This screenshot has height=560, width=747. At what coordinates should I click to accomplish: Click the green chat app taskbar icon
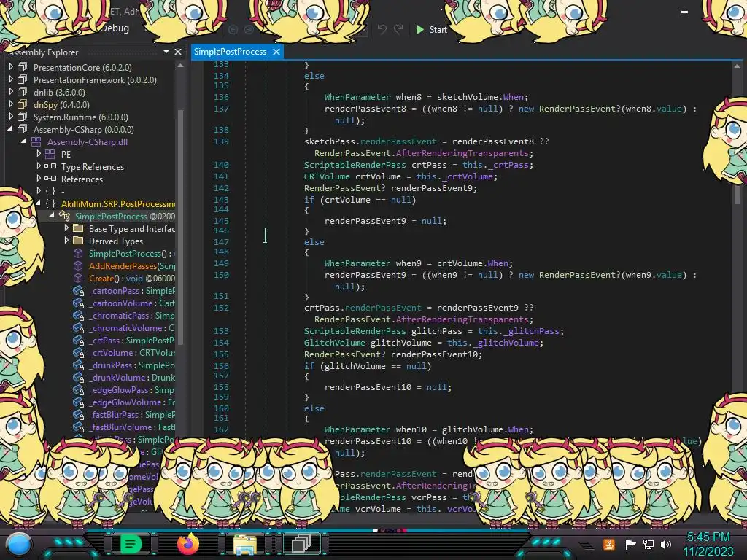[x=131, y=543]
